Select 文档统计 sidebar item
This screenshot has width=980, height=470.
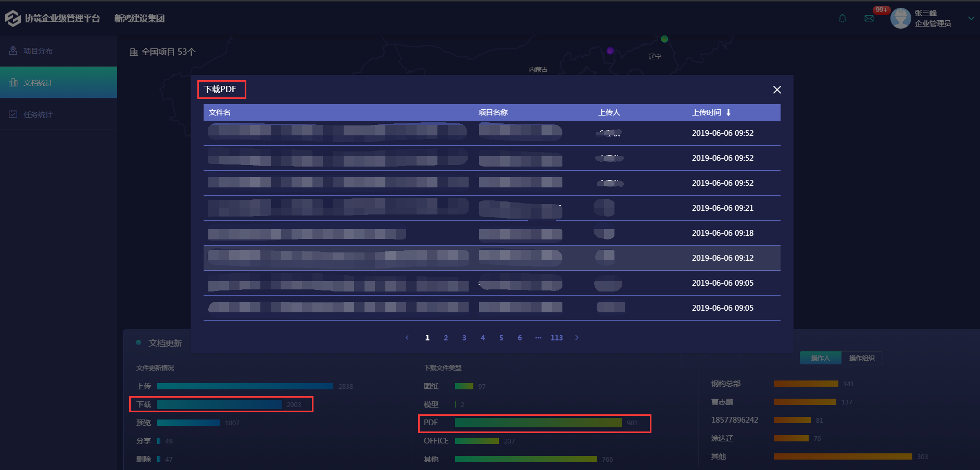(x=38, y=83)
